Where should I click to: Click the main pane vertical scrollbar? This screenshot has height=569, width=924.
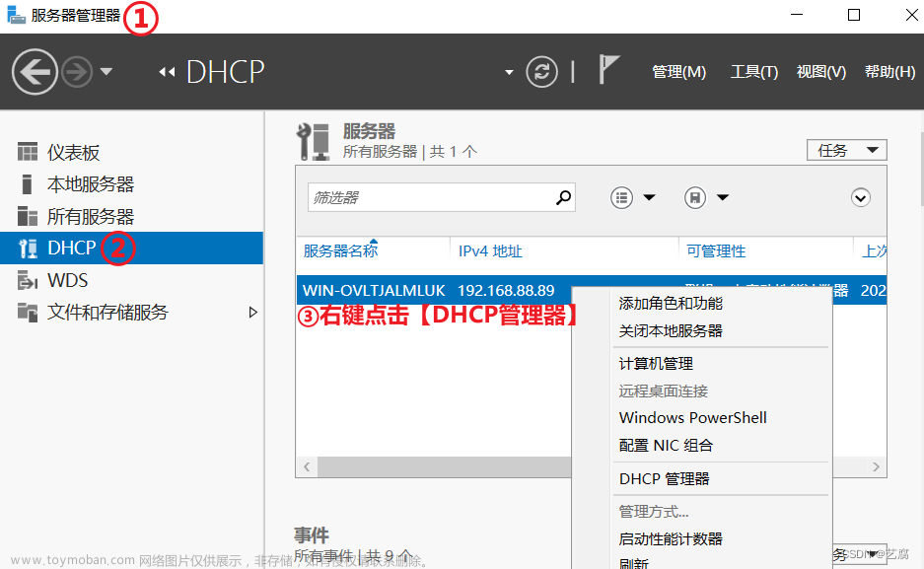click(922, 170)
